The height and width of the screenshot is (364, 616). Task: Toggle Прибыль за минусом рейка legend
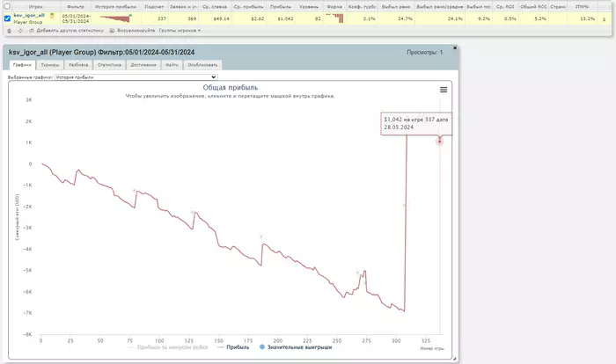(168, 347)
